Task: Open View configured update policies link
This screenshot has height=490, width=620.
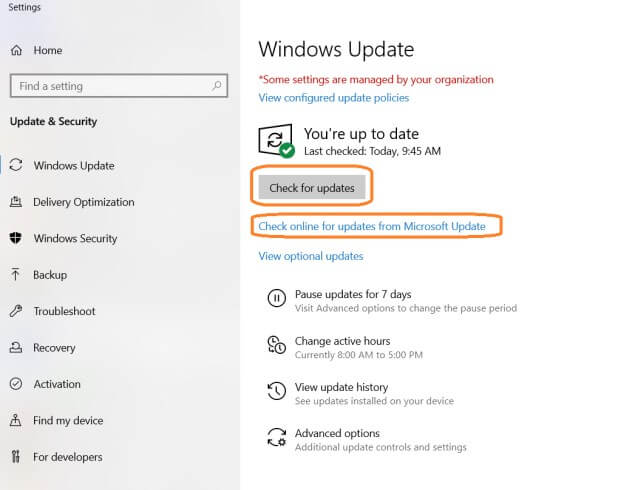Action: [x=333, y=98]
